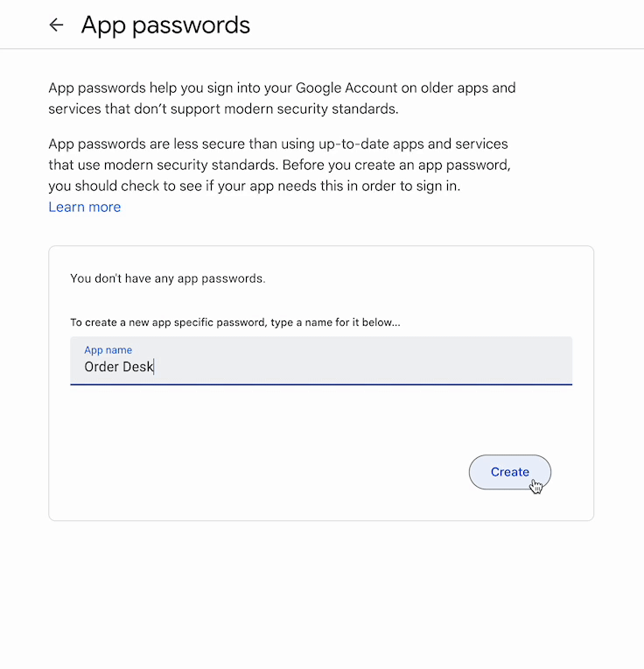Click the paragraph starting "App passwords help you"
The image size is (644, 669).
pyautogui.click(x=281, y=98)
